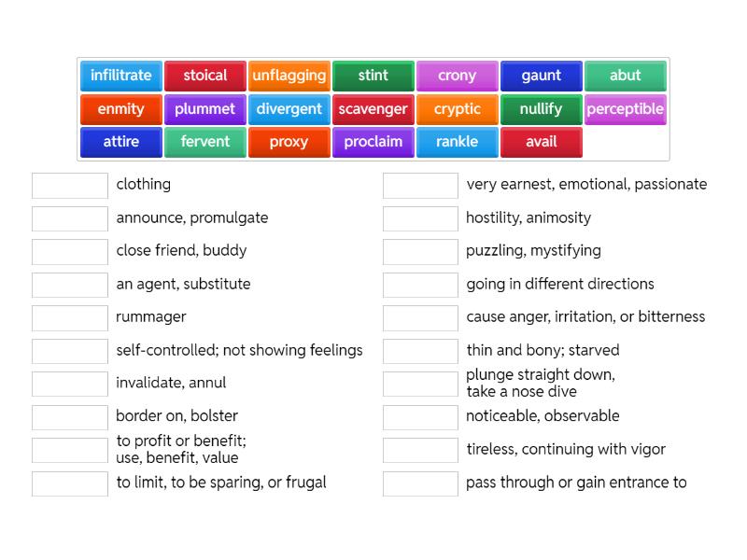Image resolution: width=747 pixels, height=560 pixels.
Task: Select the purple 'crony' tile
Action: pyautogui.click(x=458, y=76)
